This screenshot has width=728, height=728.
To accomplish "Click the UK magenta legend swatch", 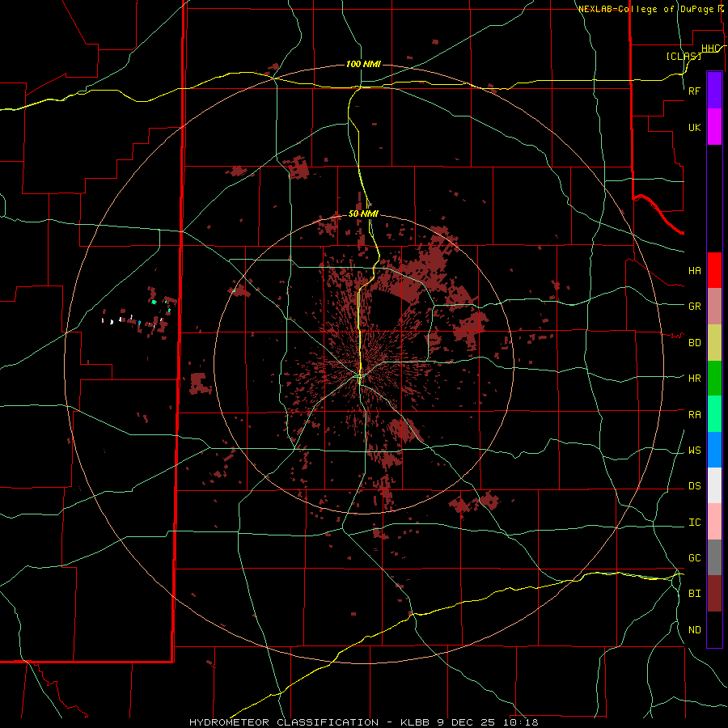I will pyautogui.click(x=714, y=127).
